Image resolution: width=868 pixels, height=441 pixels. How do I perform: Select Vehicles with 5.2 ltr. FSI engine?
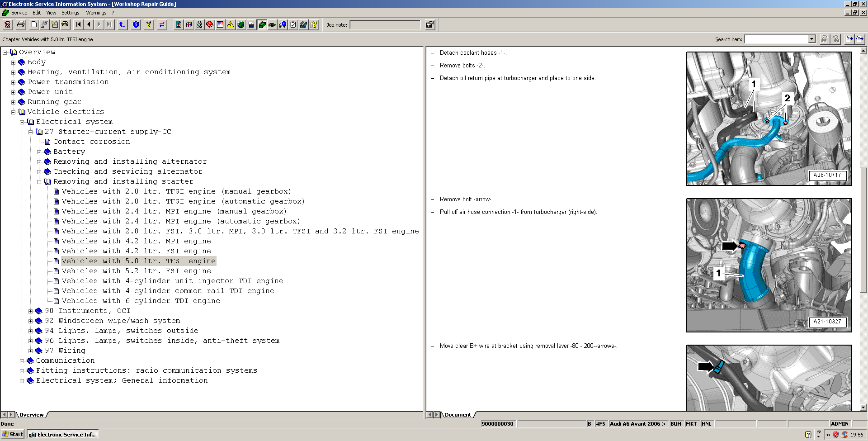136,271
